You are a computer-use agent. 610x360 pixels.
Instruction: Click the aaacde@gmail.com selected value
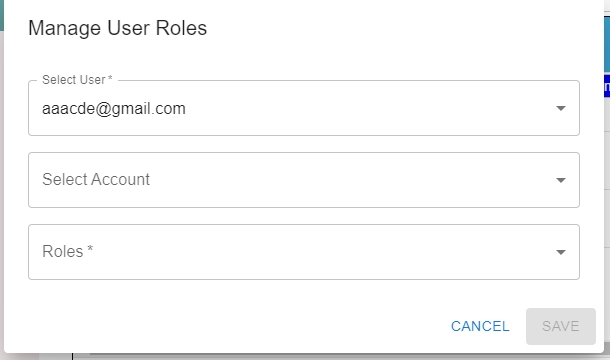[x=114, y=109]
